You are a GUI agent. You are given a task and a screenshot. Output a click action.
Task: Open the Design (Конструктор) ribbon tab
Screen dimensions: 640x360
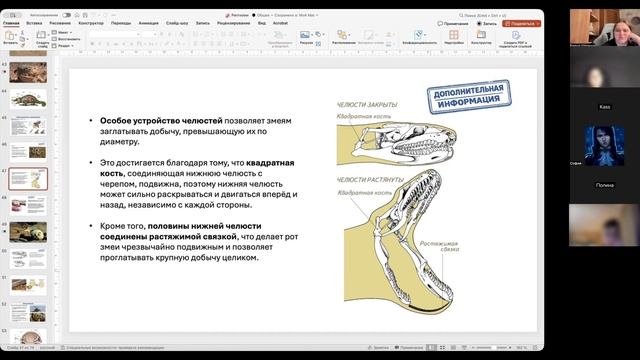(x=91, y=23)
